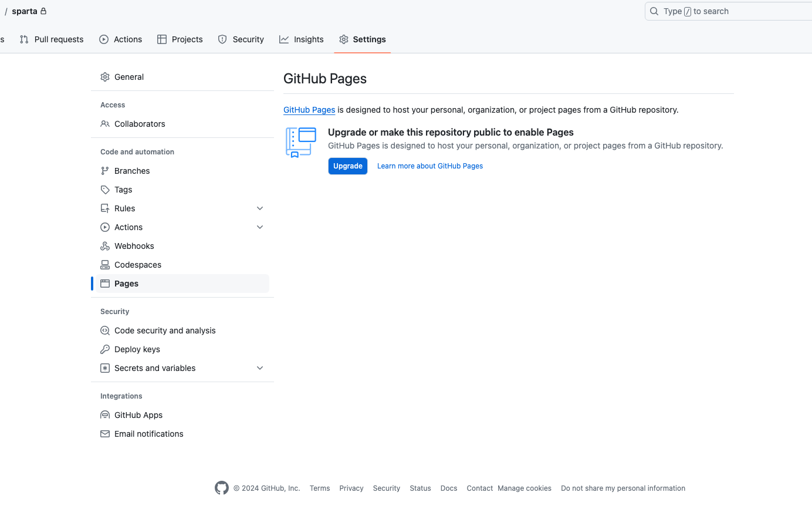Open the Terms footer link
The image size is (812, 516).
pyautogui.click(x=320, y=488)
